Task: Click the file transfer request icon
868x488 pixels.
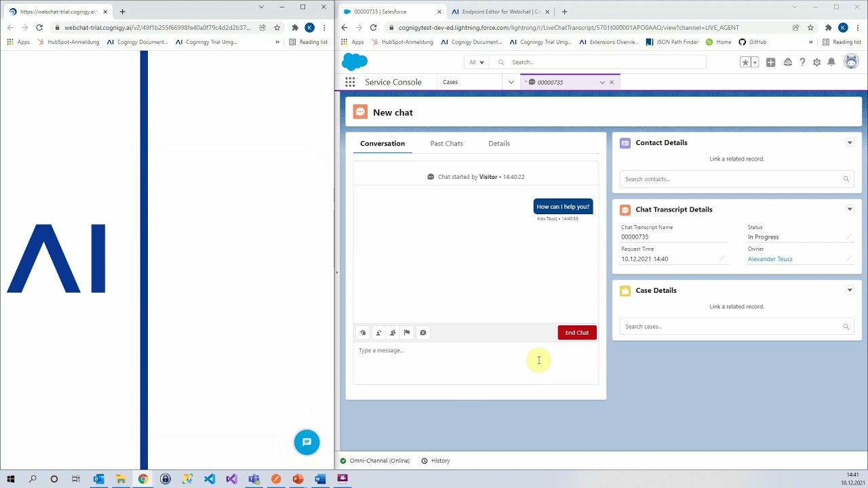Action: [363, 332]
